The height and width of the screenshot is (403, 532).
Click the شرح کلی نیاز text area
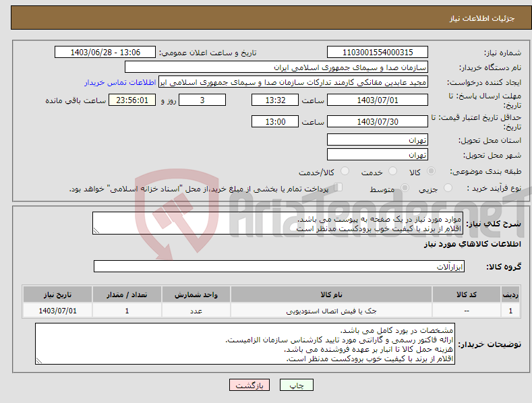[278, 223]
